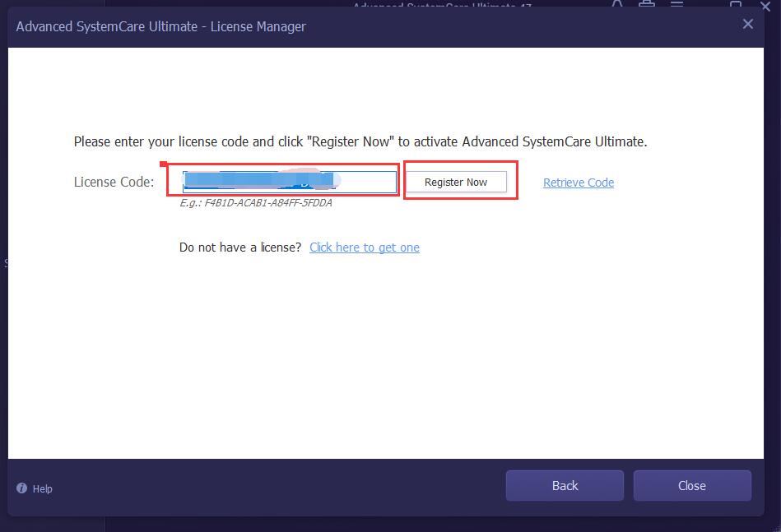Open the Retrieve Code link

[x=579, y=183]
